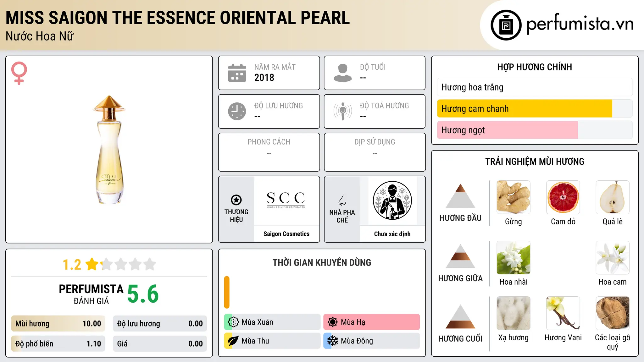Click the sun icon for Mùa Hạ
Viewport: 644px width, 362px height.
click(x=333, y=322)
